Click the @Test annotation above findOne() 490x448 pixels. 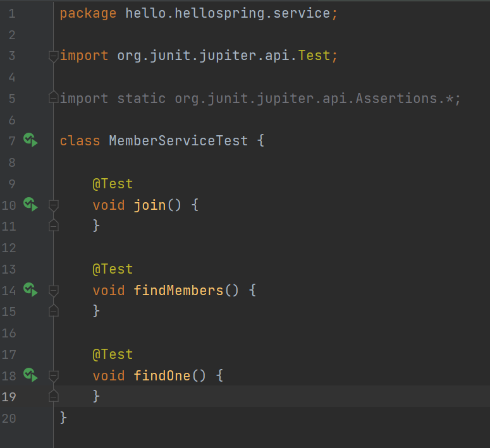click(113, 354)
